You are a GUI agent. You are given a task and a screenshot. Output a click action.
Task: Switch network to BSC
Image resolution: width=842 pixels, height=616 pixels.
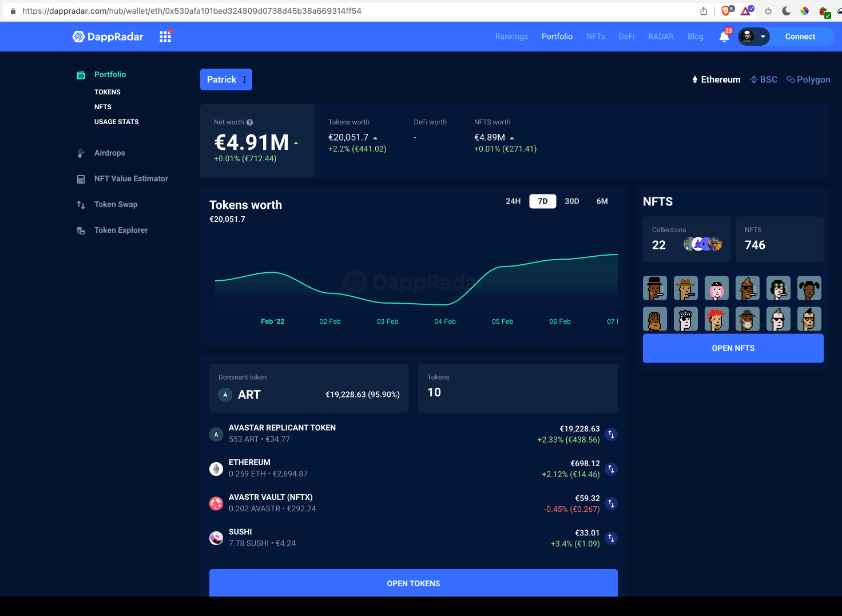pyautogui.click(x=764, y=80)
